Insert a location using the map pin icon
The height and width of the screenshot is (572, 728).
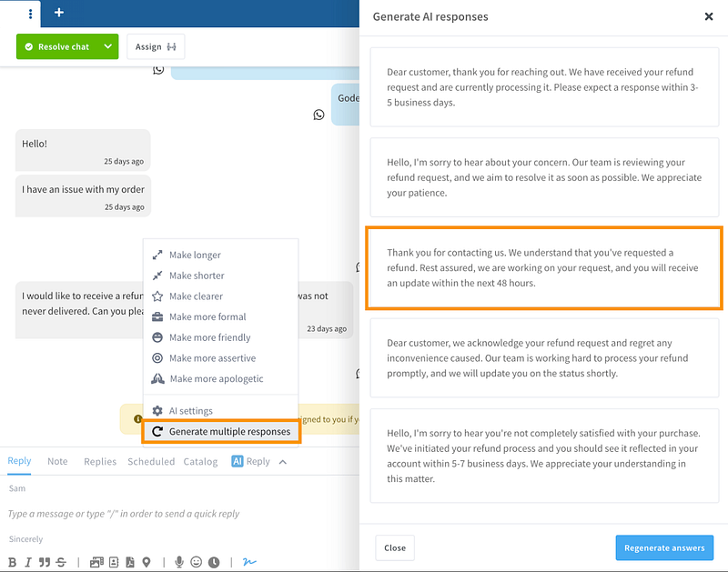147,562
